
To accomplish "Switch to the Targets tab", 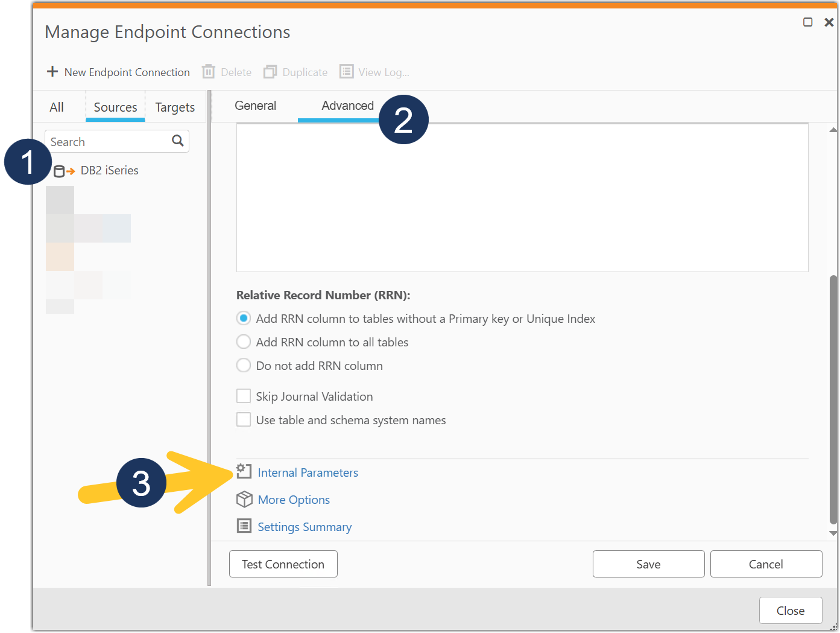I will point(175,106).
